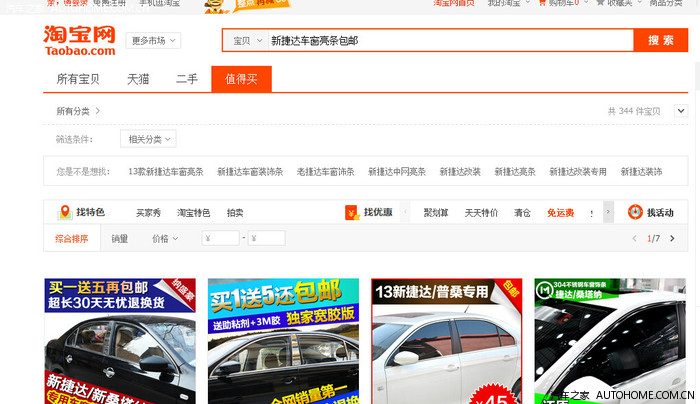700x404 pixels.
Task: Expand the 价格 sort dropdown
Action: (164, 239)
